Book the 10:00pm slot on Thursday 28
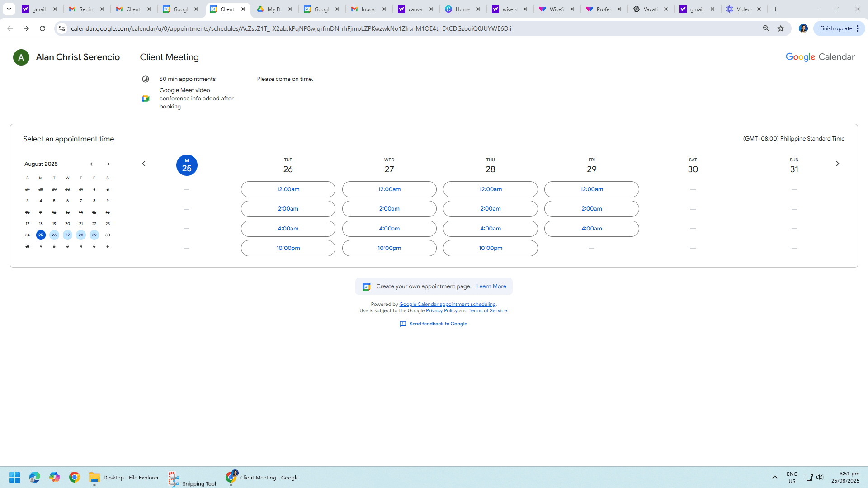Viewport: 868px width, 488px height. [490, 248]
